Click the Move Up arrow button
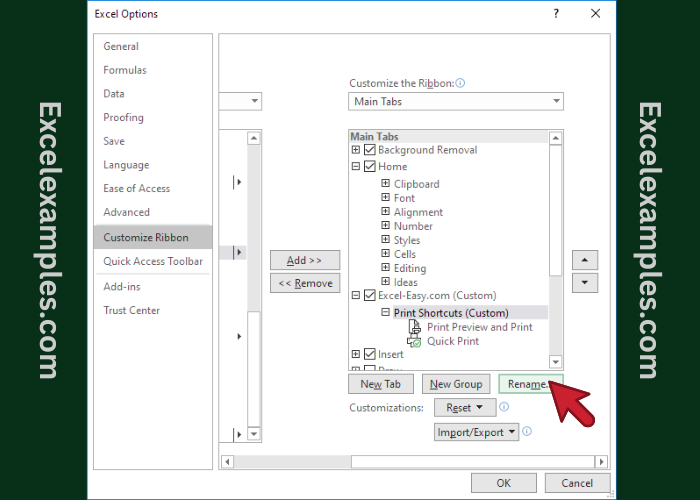This screenshot has height=500, width=700. (585, 259)
